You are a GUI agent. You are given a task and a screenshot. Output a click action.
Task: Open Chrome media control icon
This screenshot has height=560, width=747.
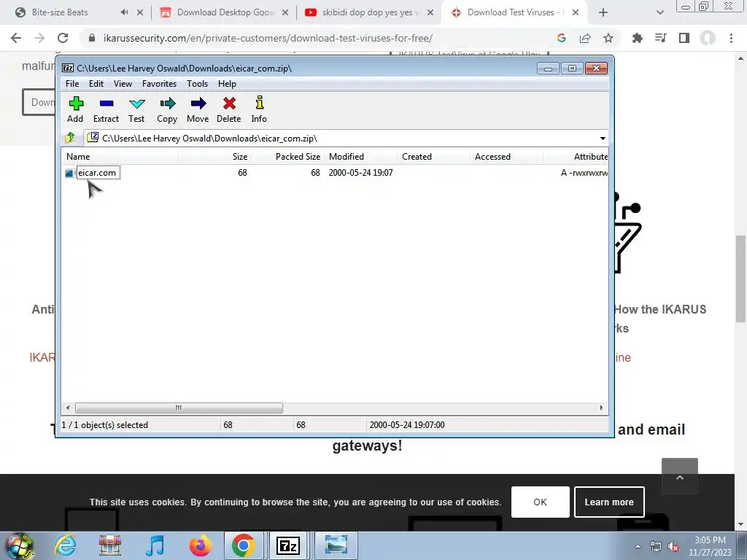point(660,38)
